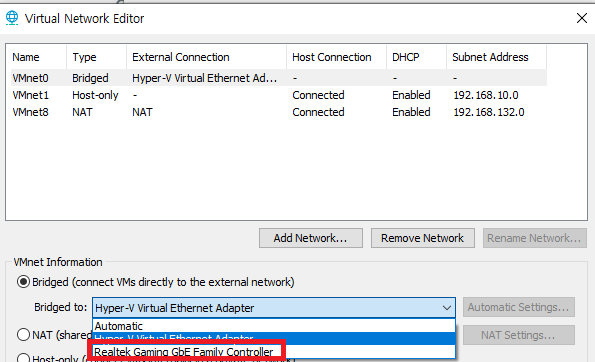Click the DHCP column header
595x362 pixels.
416,57
